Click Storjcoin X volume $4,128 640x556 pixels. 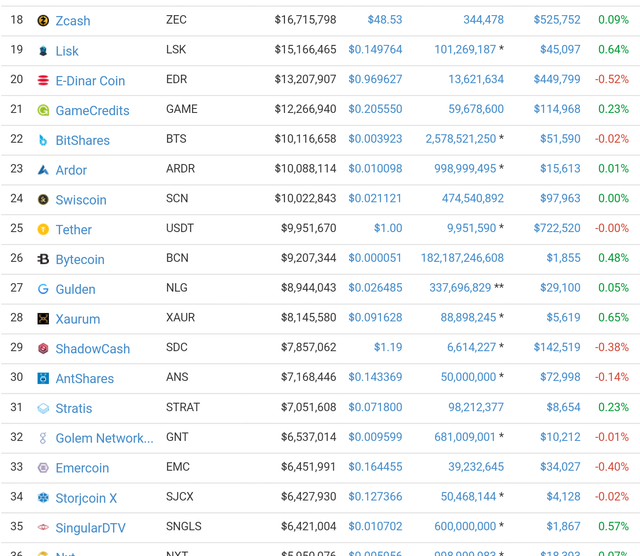pyautogui.click(x=563, y=497)
